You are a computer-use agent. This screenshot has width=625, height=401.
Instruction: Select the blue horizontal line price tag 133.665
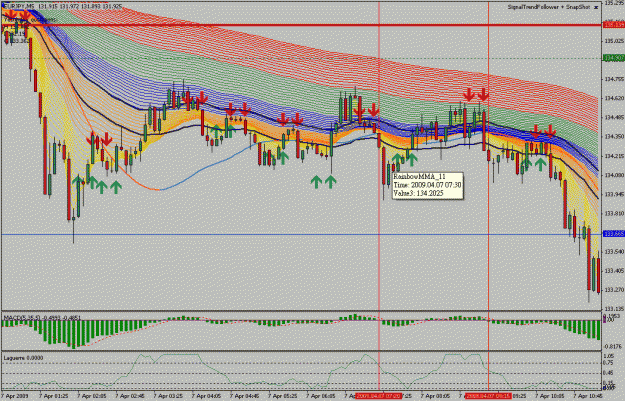(614, 234)
